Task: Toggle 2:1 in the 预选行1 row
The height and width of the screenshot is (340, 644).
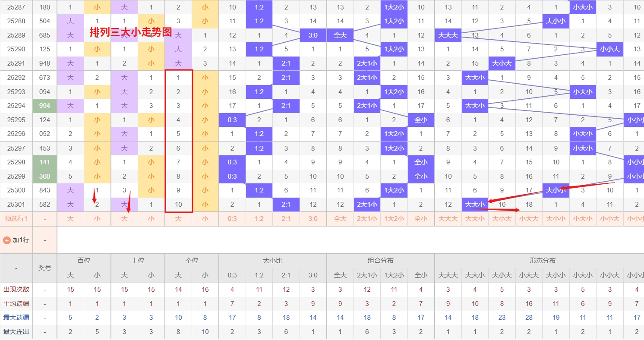Action: coord(286,219)
